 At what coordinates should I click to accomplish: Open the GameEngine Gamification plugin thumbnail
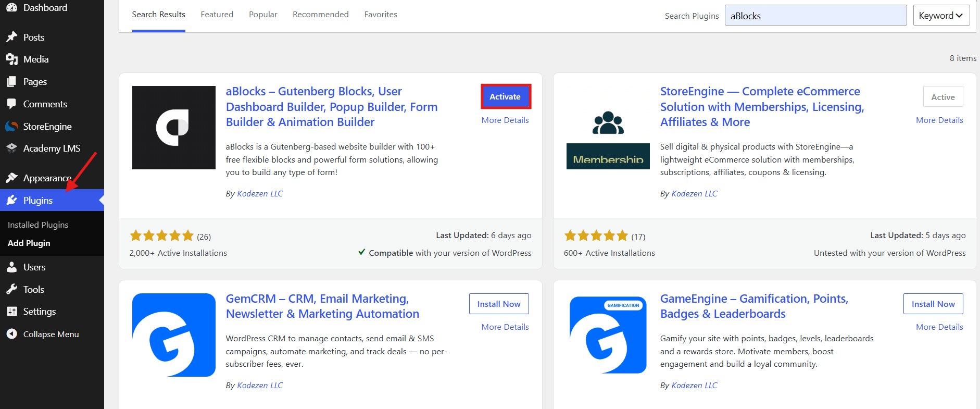click(608, 335)
